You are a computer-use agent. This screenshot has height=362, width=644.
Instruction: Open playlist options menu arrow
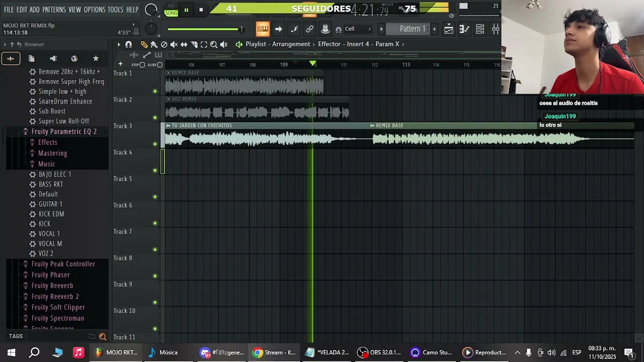[119, 44]
